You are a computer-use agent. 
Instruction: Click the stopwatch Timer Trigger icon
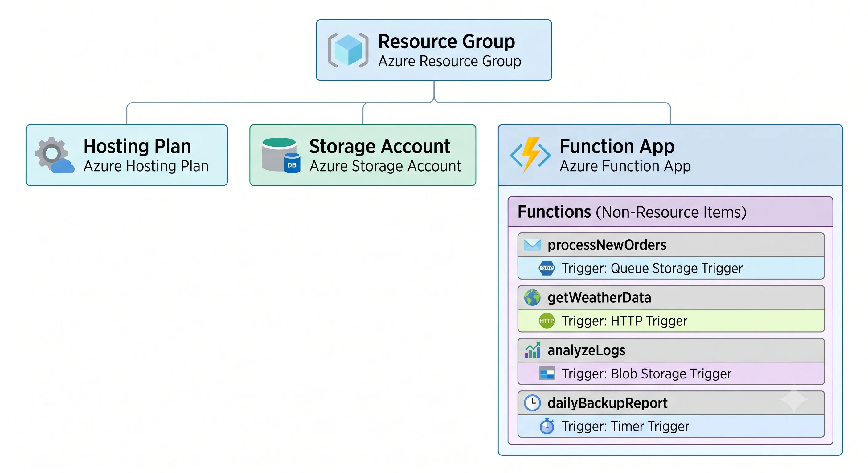tap(547, 426)
